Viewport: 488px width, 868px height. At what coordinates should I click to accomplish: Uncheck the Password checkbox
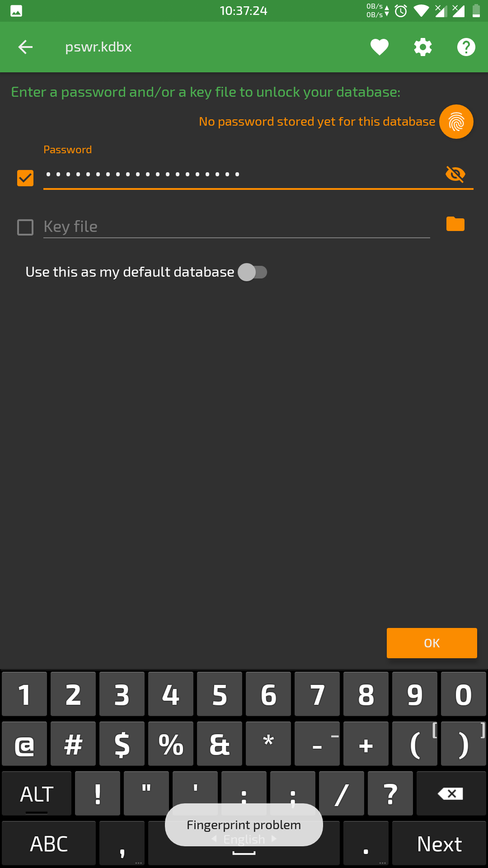coord(25,178)
